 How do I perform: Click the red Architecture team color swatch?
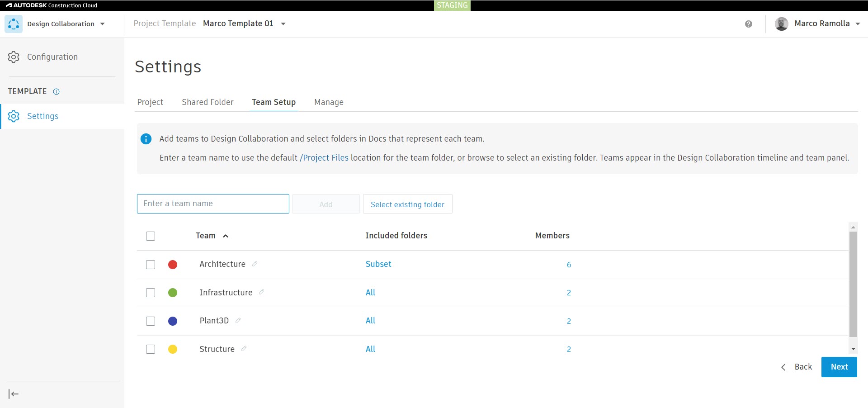(x=173, y=265)
